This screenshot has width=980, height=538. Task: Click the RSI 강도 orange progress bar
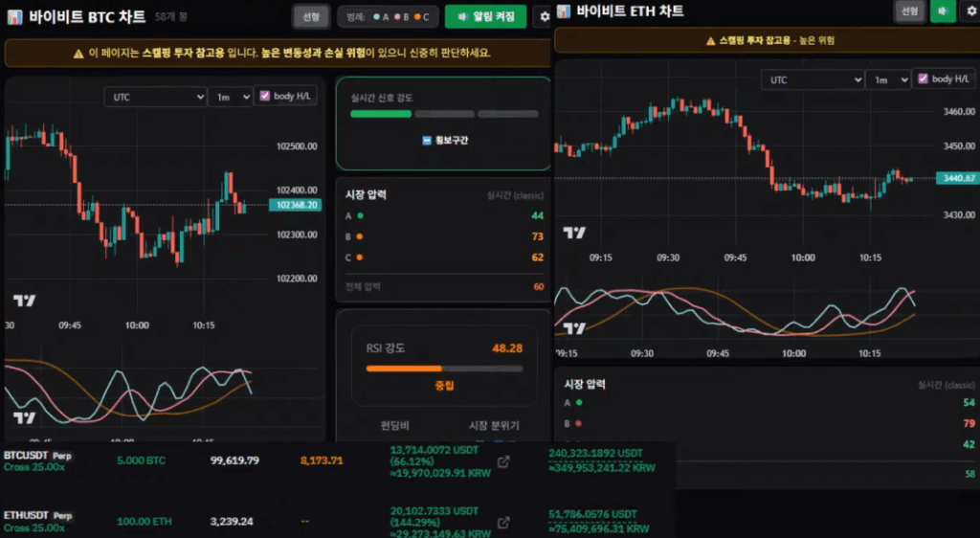(398, 368)
